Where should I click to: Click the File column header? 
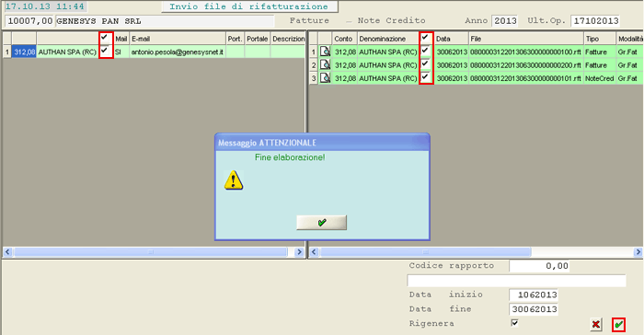pyautogui.click(x=526, y=39)
